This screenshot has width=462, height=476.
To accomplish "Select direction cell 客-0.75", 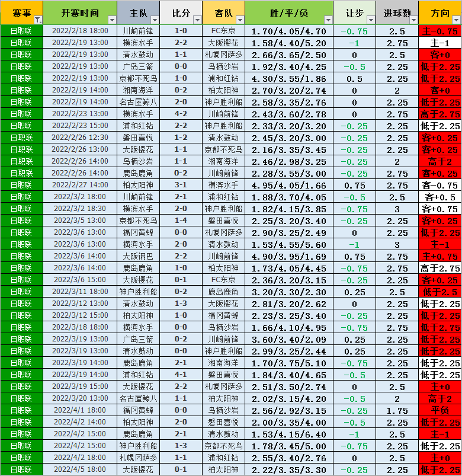I will point(440,185).
